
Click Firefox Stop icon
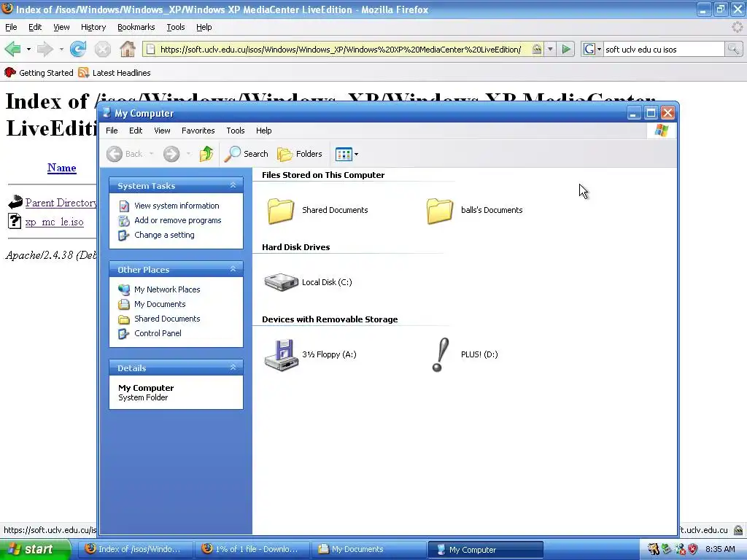[102, 49]
